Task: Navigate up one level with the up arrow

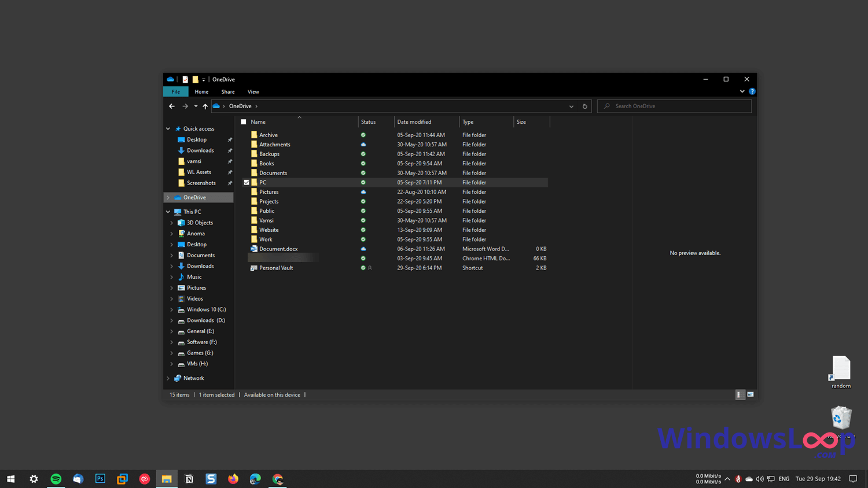Action: tap(205, 106)
